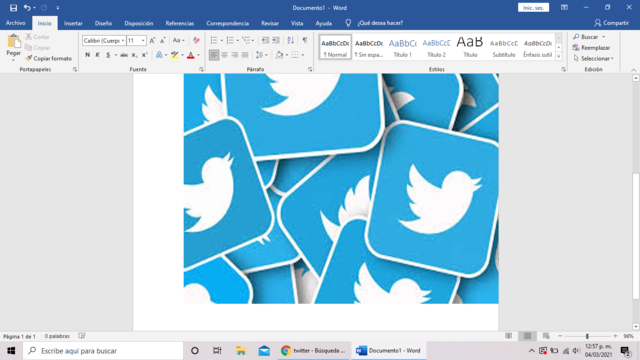The width and height of the screenshot is (640, 360).
Task: Open ribbon display options icon
Action: (x=564, y=7)
